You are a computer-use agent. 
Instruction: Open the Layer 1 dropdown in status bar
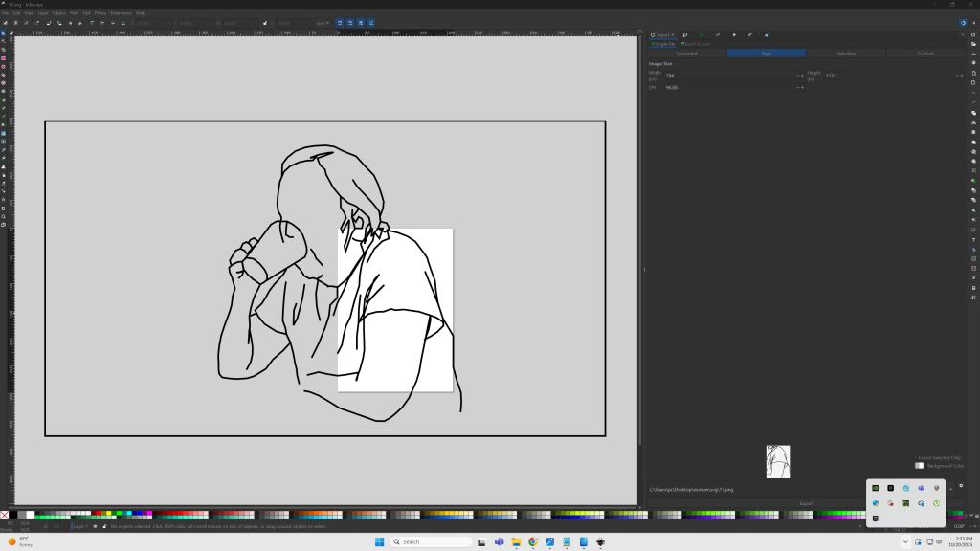click(78, 526)
